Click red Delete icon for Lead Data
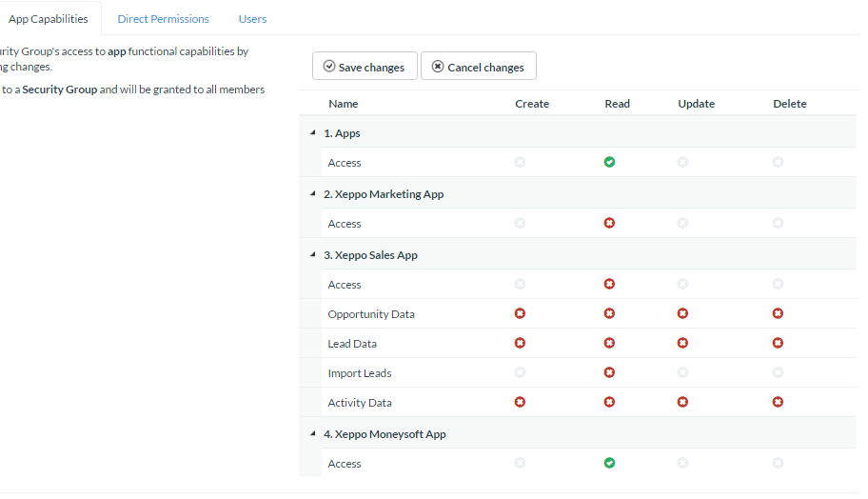The height and width of the screenshot is (499, 868). pos(778,343)
